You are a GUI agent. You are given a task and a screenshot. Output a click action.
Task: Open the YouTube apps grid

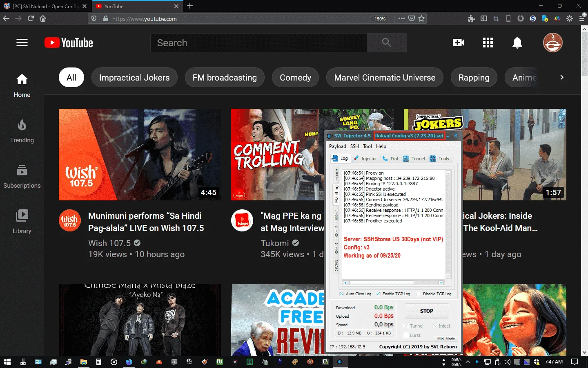pyautogui.click(x=488, y=43)
